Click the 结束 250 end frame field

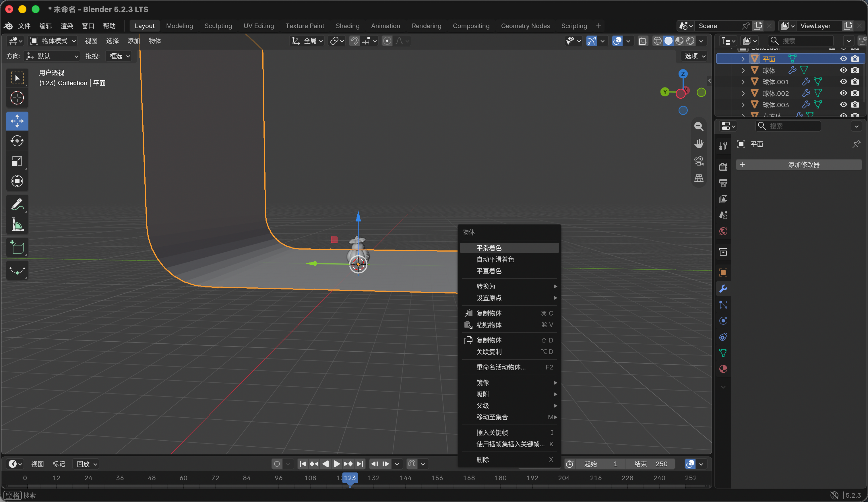[x=650, y=464]
